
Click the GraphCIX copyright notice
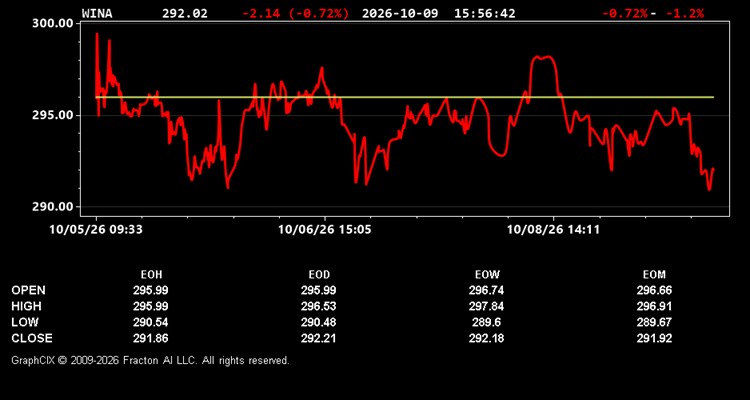tap(150, 360)
